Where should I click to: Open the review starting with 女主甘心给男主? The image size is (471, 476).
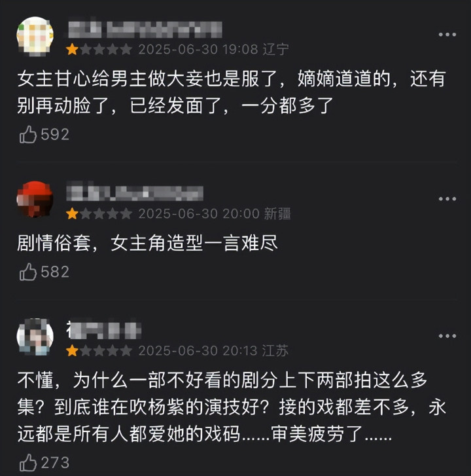point(232,92)
